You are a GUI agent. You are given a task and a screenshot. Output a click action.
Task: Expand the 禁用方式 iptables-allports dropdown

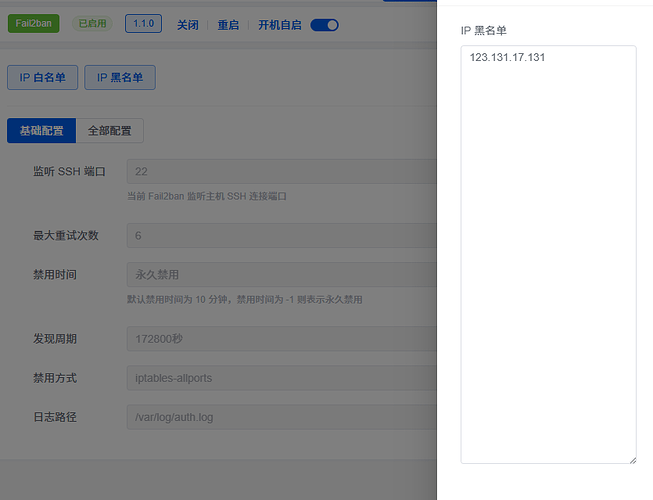[x=280, y=378]
